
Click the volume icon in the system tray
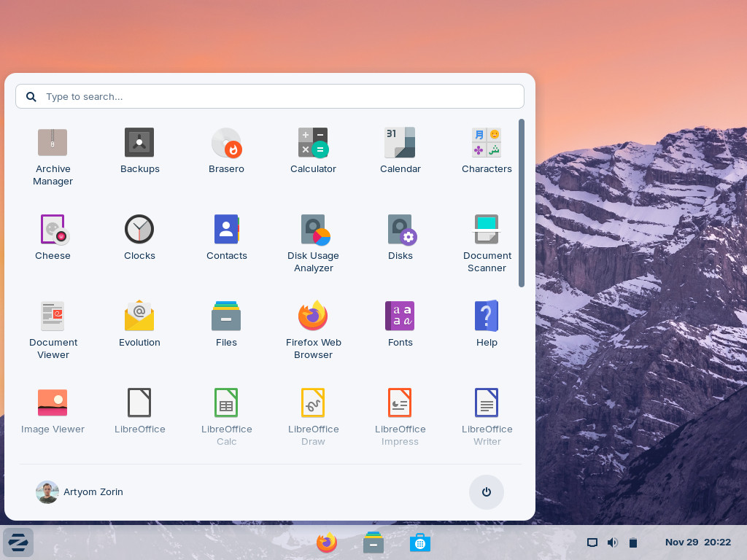tap(612, 542)
